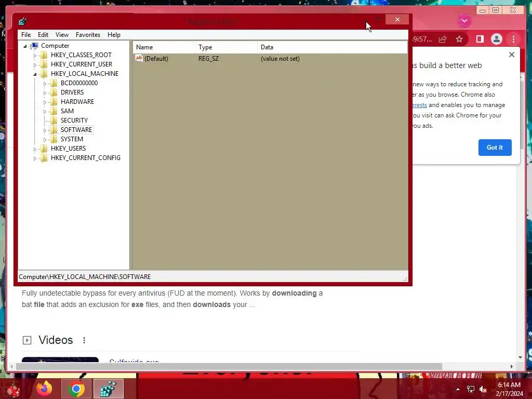Viewport: 532px width, 399px height.
Task: Open the View menu in Registry Editor
Action: coord(62,35)
